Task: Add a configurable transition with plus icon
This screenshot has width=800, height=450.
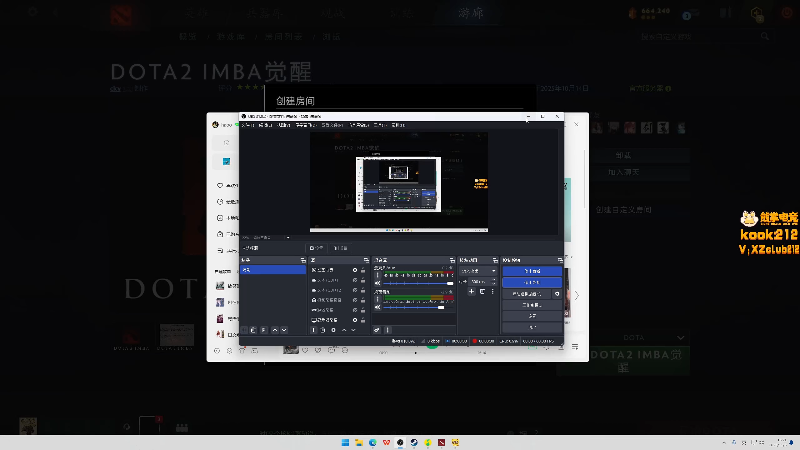Action: (471, 291)
